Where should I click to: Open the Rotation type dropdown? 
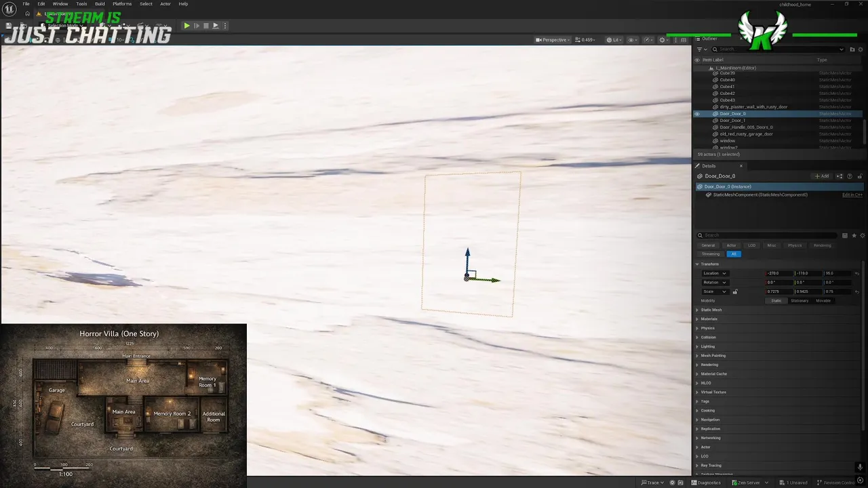[715, 283]
